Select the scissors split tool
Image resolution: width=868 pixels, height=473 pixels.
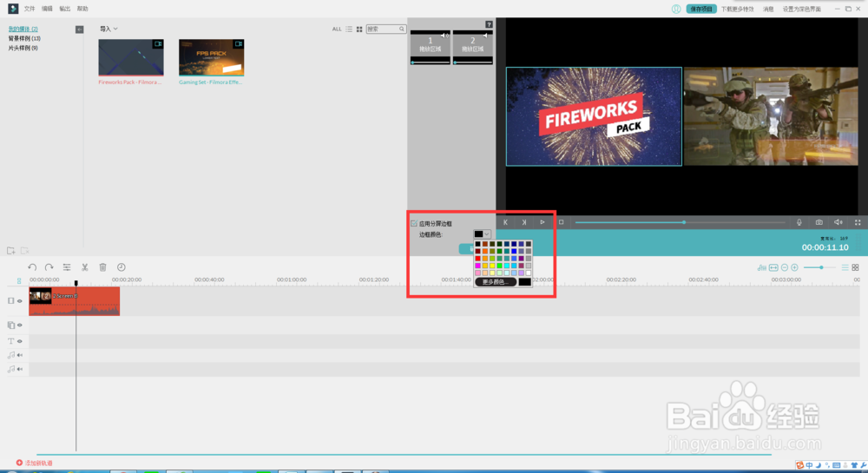pos(85,267)
